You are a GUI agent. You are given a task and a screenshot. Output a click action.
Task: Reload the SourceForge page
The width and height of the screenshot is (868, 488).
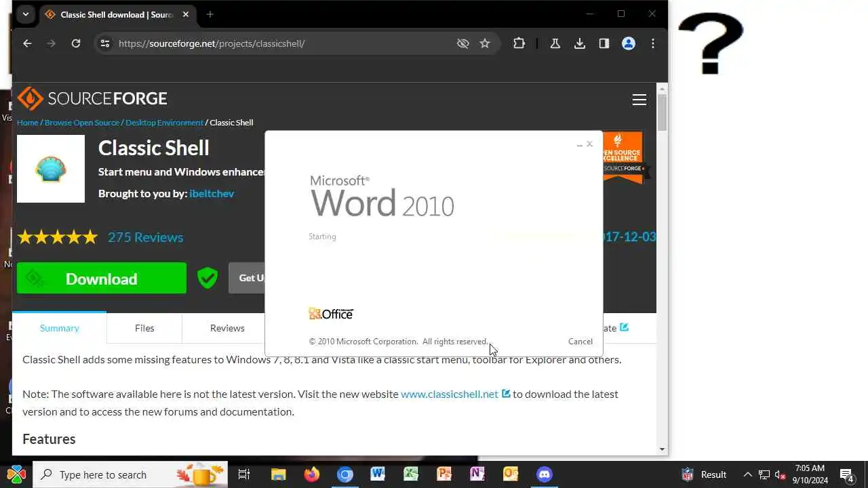tap(76, 43)
